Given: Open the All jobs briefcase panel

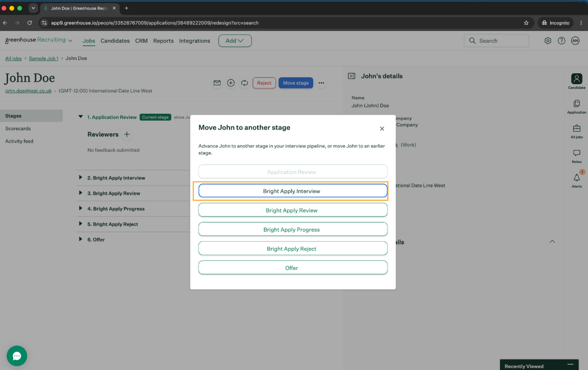Looking at the screenshot, I should tap(576, 131).
